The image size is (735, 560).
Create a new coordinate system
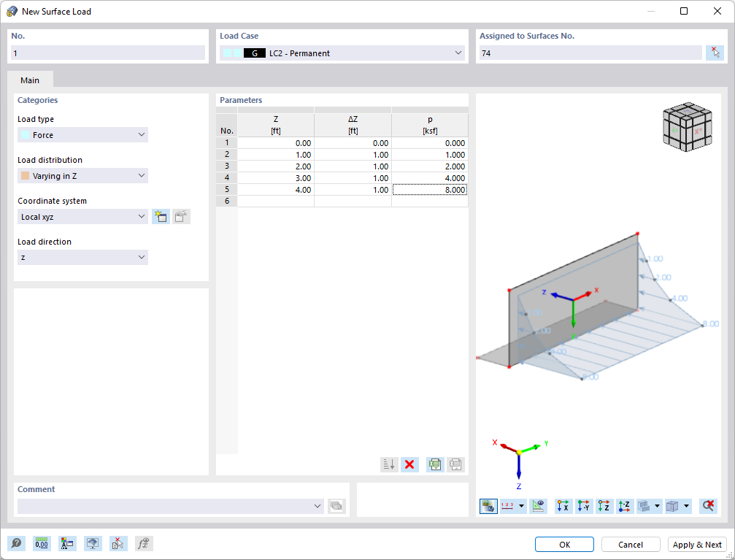(161, 216)
